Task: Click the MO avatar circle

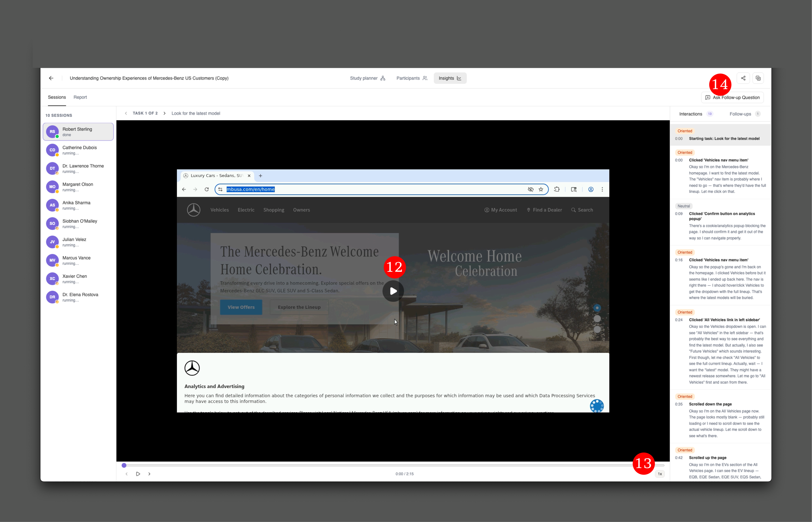Action: (x=52, y=187)
